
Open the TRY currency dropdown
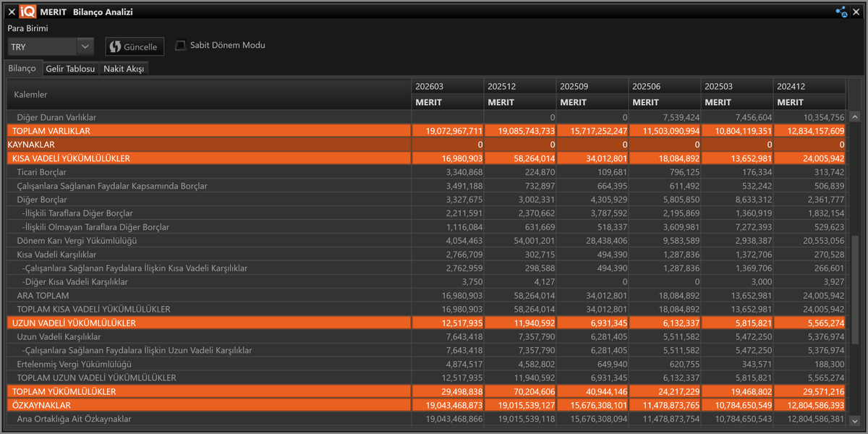tap(51, 46)
